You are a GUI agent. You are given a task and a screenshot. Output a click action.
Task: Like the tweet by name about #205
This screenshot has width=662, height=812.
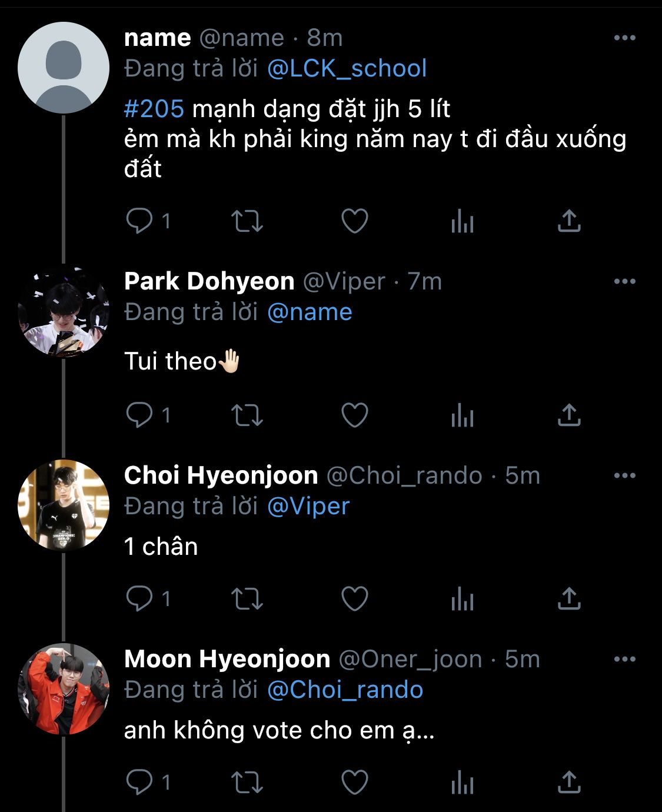pos(355,221)
